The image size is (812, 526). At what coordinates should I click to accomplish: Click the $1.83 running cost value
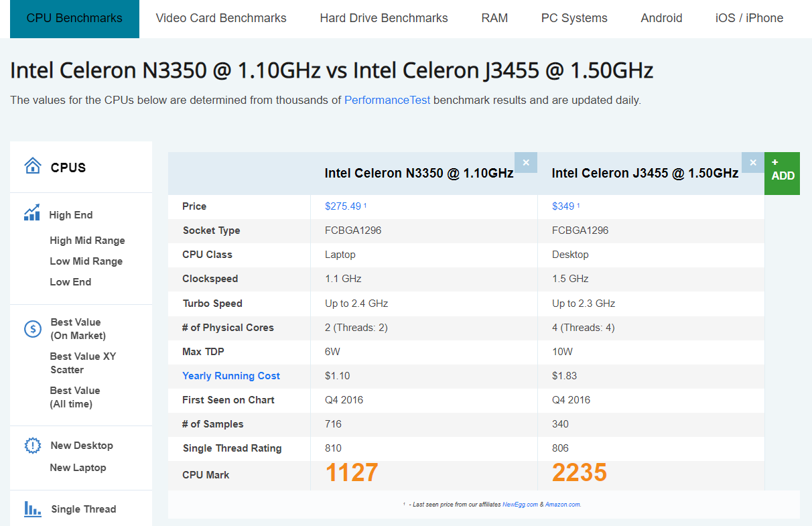click(564, 376)
